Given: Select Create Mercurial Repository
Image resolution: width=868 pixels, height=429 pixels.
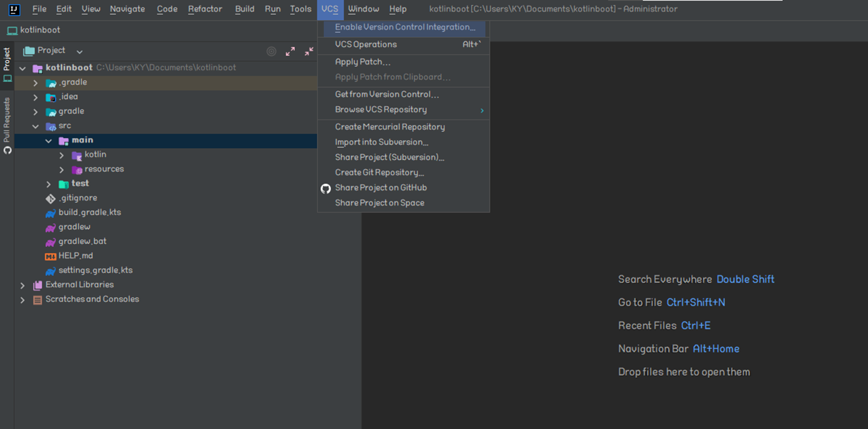Looking at the screenshot, I should coord(403,127).
